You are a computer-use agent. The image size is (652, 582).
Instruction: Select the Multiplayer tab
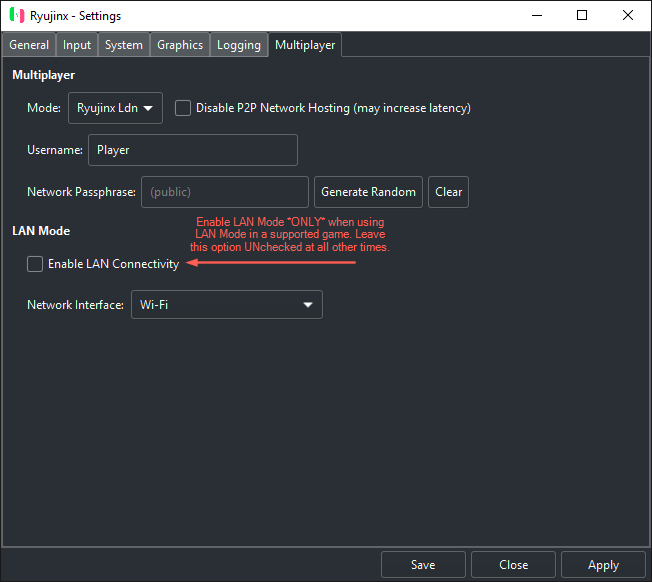pos(305,44)
